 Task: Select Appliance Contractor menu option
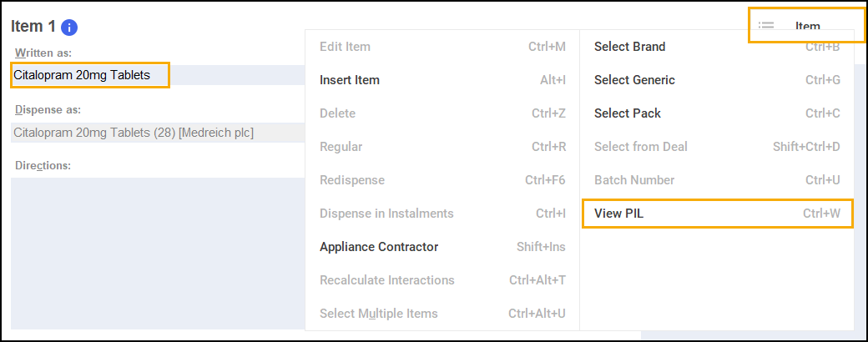click(x=442, y=247)
